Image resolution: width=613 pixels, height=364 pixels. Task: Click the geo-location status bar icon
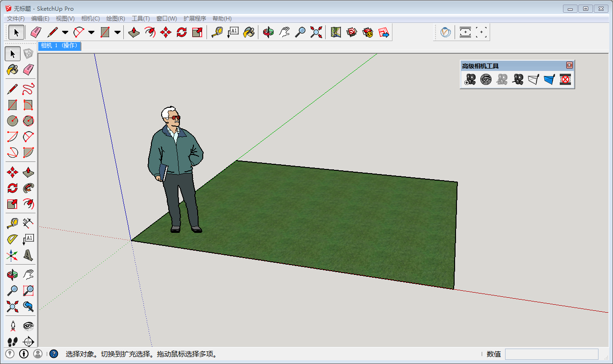10,354
